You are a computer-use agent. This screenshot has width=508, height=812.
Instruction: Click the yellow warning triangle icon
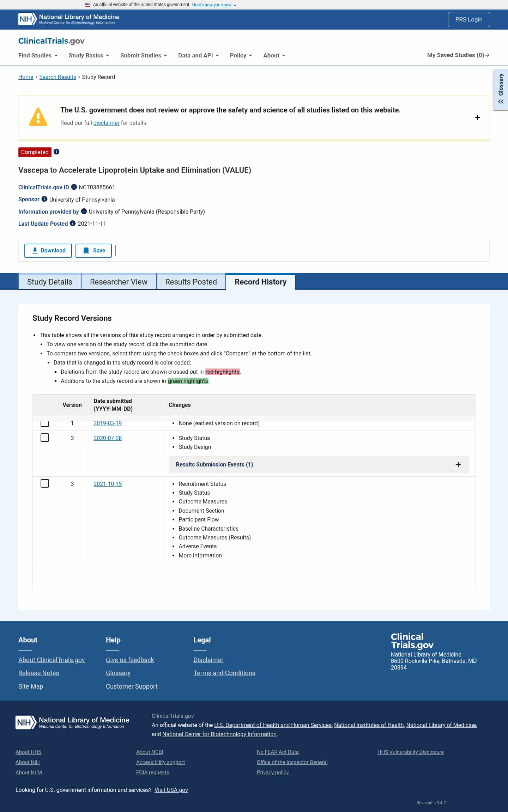point(38,117)
